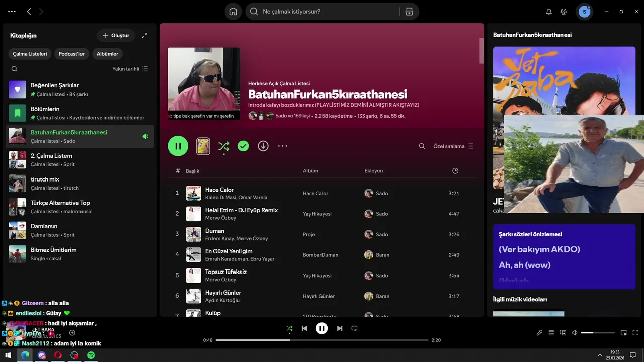Toggle saved-to-library green checkmark

pyautogui.click(x=244, y=146)
